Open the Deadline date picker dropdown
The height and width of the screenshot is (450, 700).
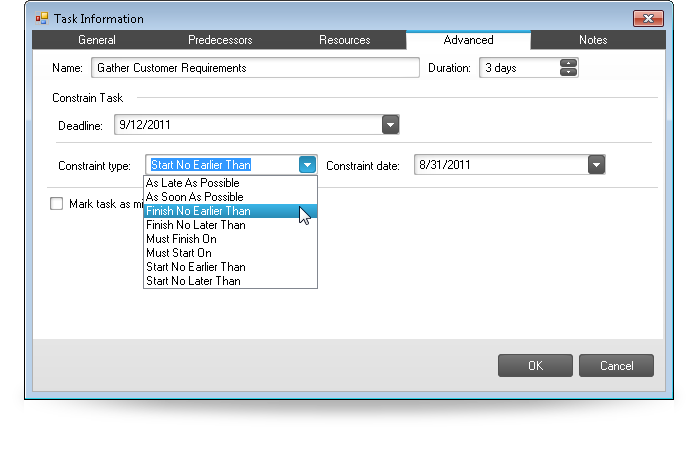pos(390,125)
